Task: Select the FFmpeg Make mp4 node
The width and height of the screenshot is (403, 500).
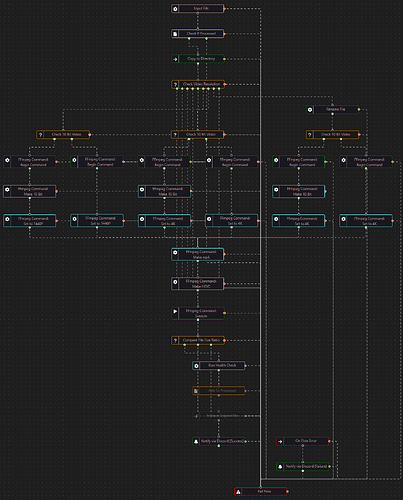Action: click(198, 254)
